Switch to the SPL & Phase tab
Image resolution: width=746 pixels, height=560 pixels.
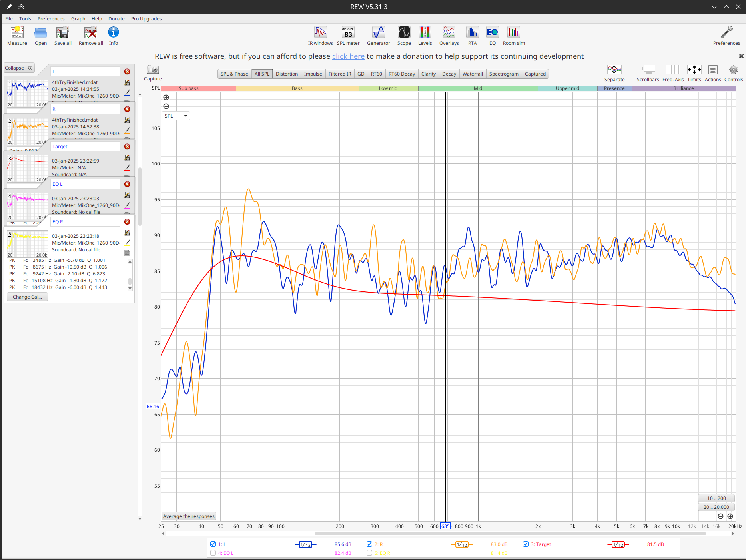[x=234, y=74]
